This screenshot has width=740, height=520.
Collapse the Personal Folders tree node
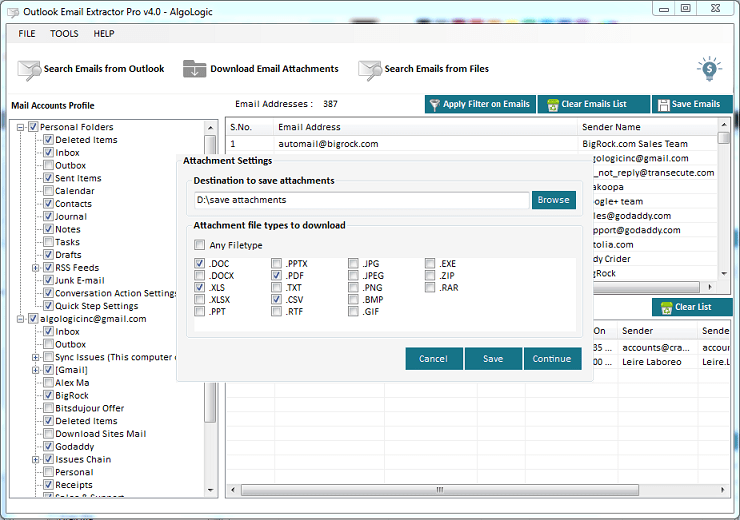[x=21, y=127]
